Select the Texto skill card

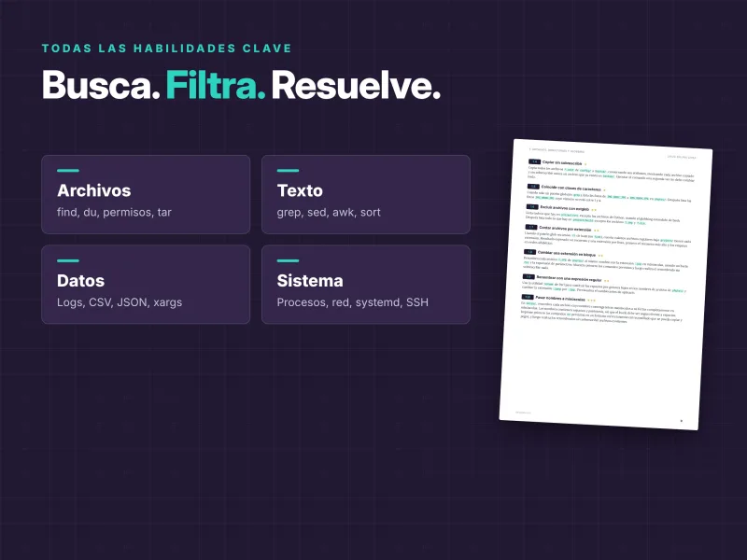click(x=366, y=194)
